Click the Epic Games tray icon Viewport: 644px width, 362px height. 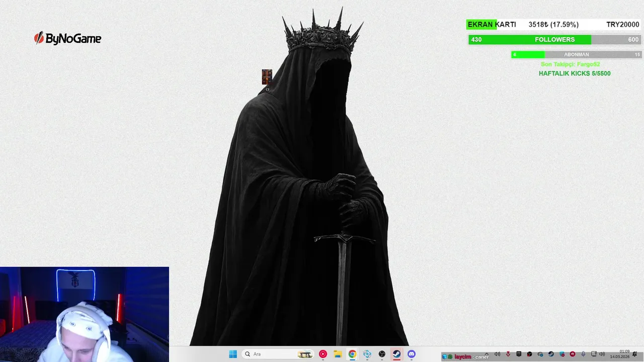tap(519, 354)
